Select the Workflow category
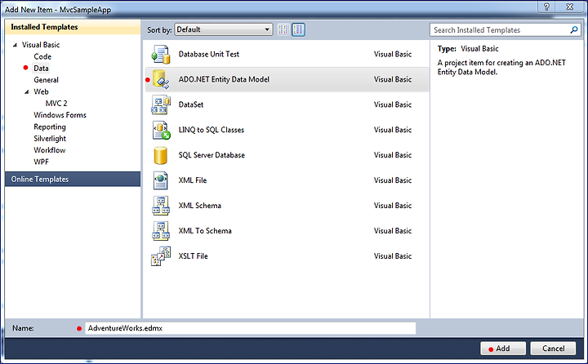588x364 pixels. (50, 150)
